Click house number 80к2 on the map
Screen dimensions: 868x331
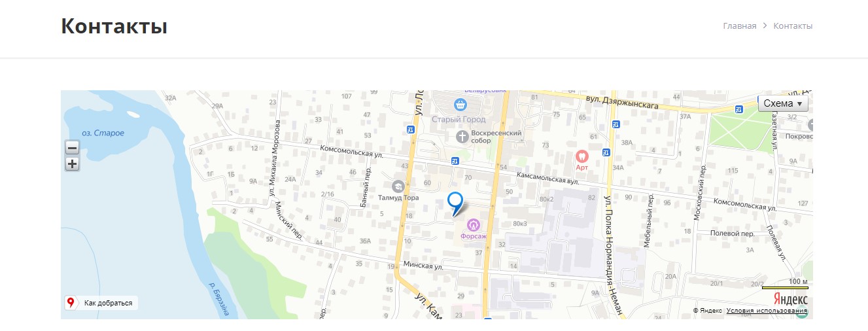coord(546,198)
